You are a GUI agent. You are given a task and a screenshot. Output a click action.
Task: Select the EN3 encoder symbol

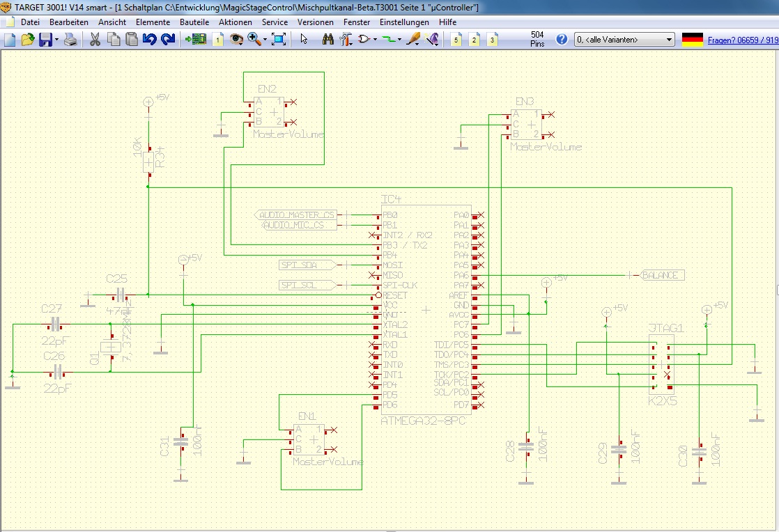coord(527,125)
